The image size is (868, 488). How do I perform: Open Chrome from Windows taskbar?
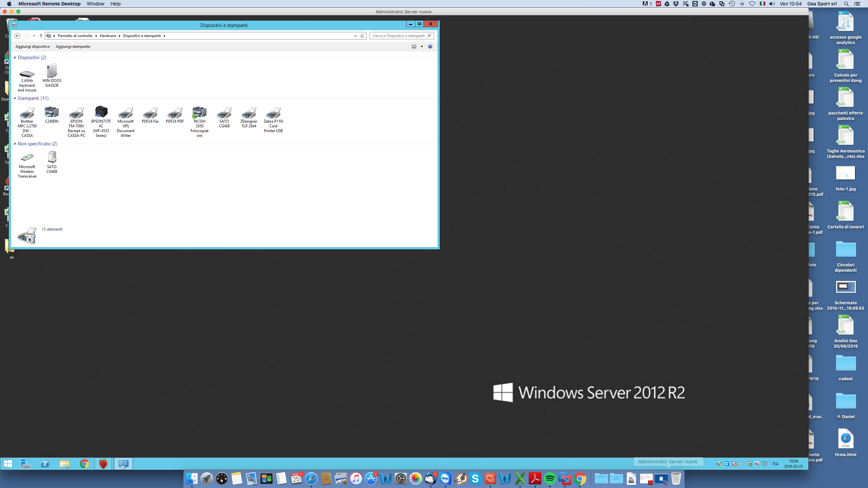tap(84, 464)
